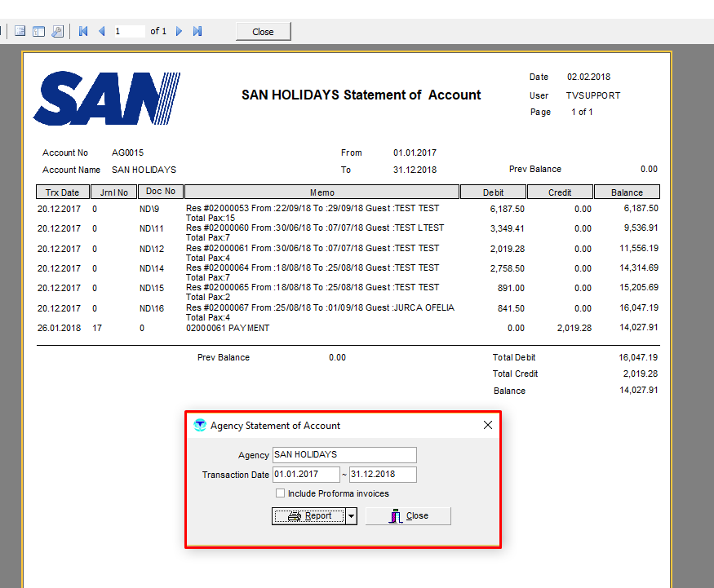Click the first list-view icon in the preview toolbar
The height and width of the screenshot is (588, 714).
(20, 31)
